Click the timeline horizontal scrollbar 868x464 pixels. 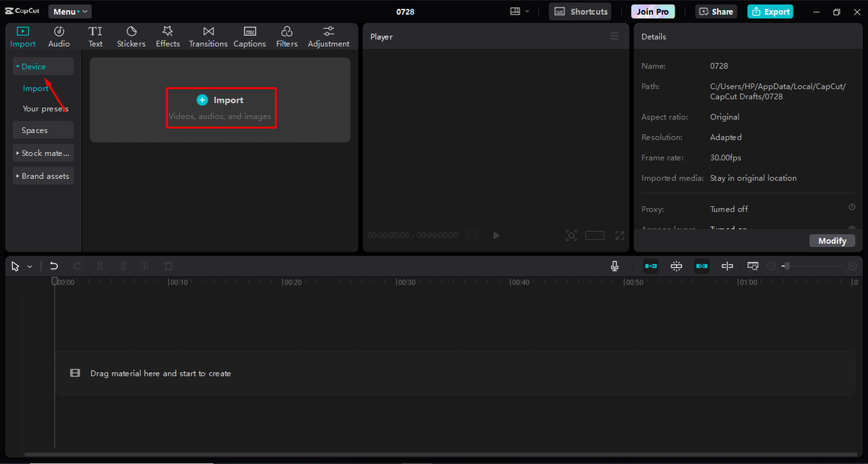439,455
